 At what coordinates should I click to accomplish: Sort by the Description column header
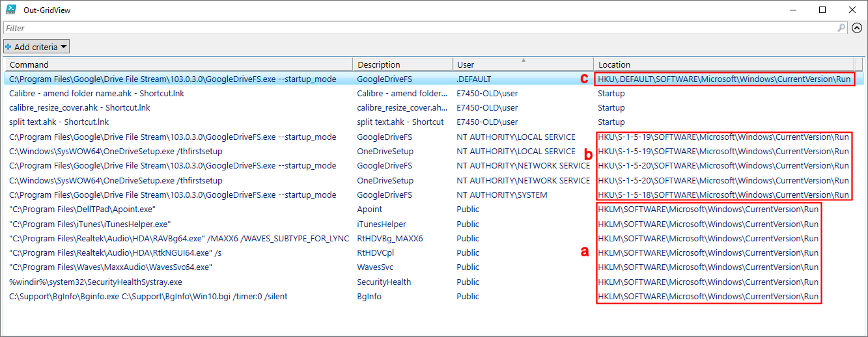pyautogui.click(x=402, y=64)
